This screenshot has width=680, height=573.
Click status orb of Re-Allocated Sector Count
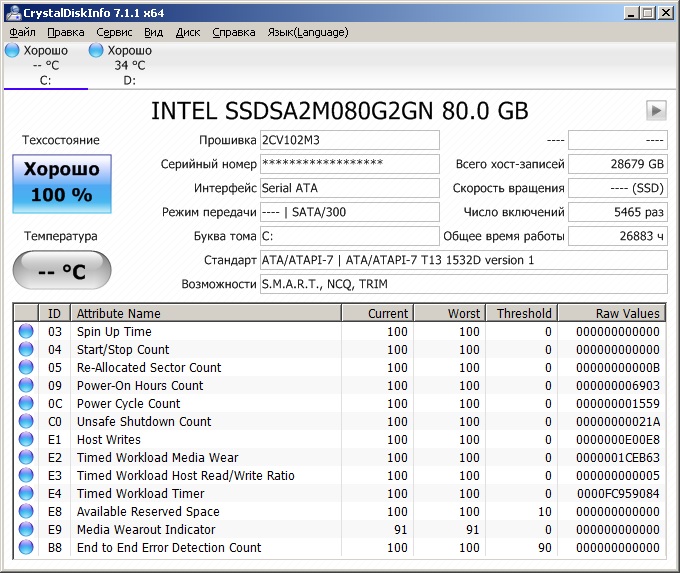26,367
